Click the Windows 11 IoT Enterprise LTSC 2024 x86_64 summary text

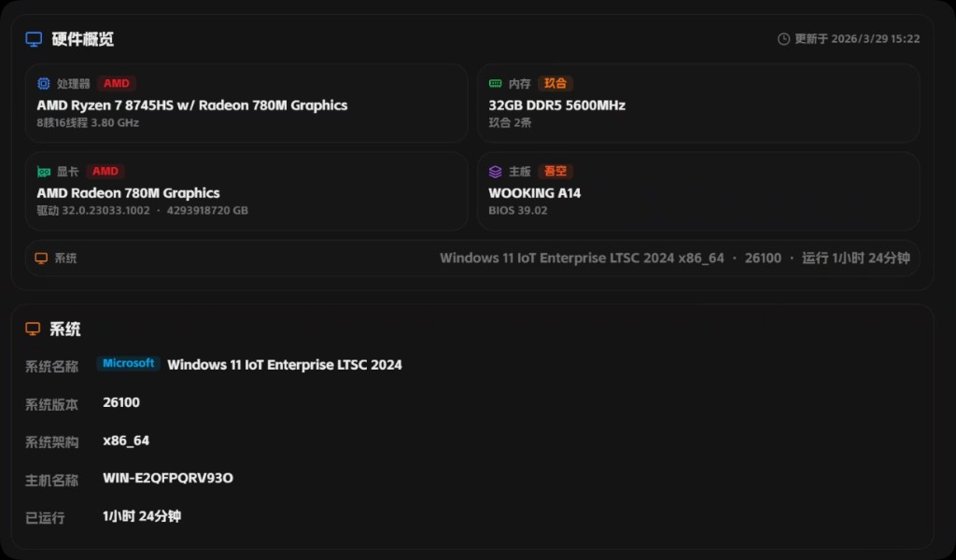[x=583, y=259]
